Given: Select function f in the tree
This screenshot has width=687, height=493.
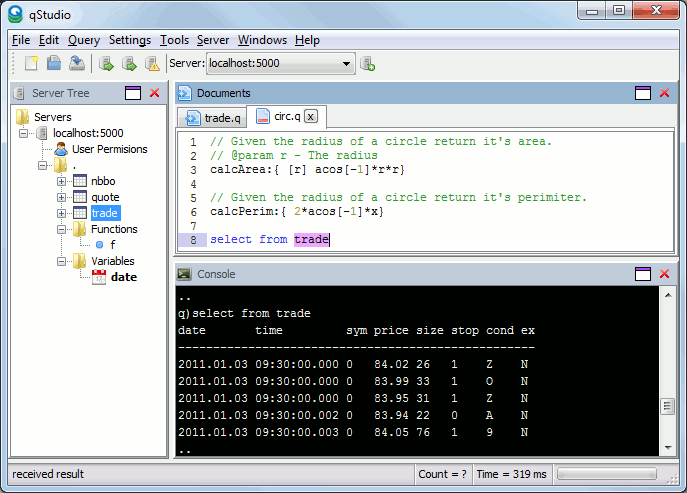Looking at the screenshot, I should [x=113, y=245].
